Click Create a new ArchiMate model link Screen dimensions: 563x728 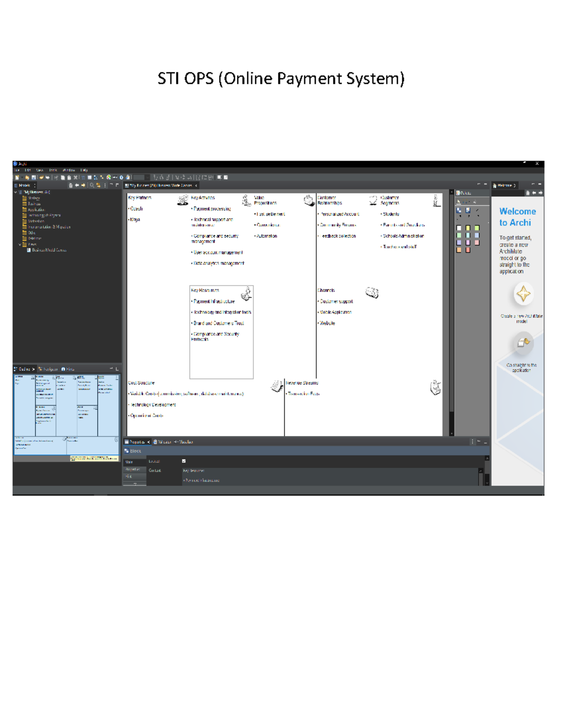click(x=522, y=319)
